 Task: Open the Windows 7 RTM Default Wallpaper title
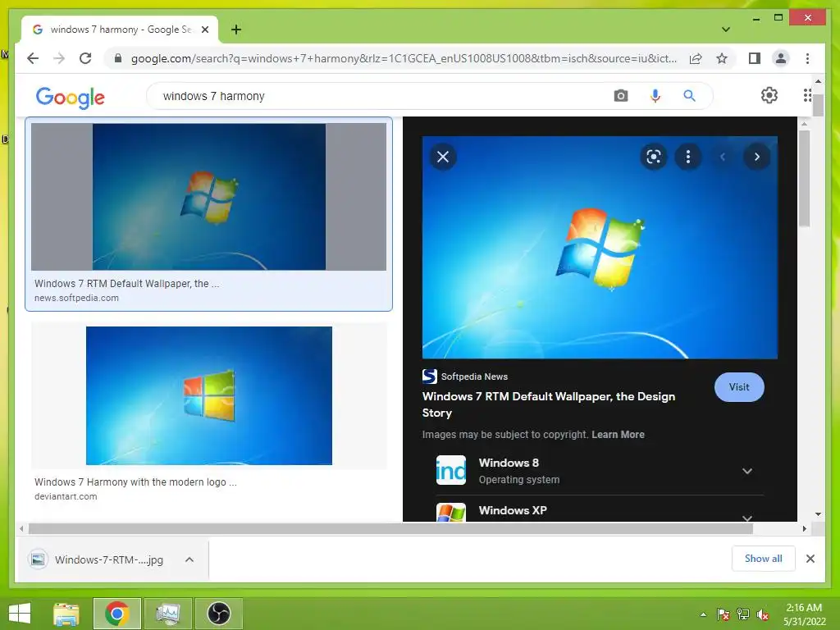(x=549, y=404)
